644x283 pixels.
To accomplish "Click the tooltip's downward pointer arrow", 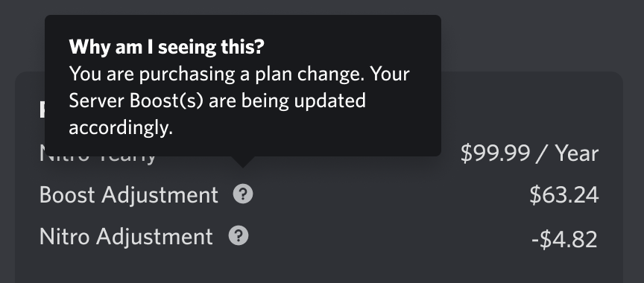I will tap(243, 162).
